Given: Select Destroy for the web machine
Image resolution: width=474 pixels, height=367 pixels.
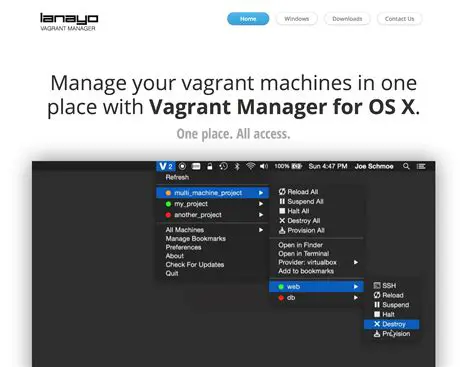Looking at the screenshot, I should pos(391,324).
